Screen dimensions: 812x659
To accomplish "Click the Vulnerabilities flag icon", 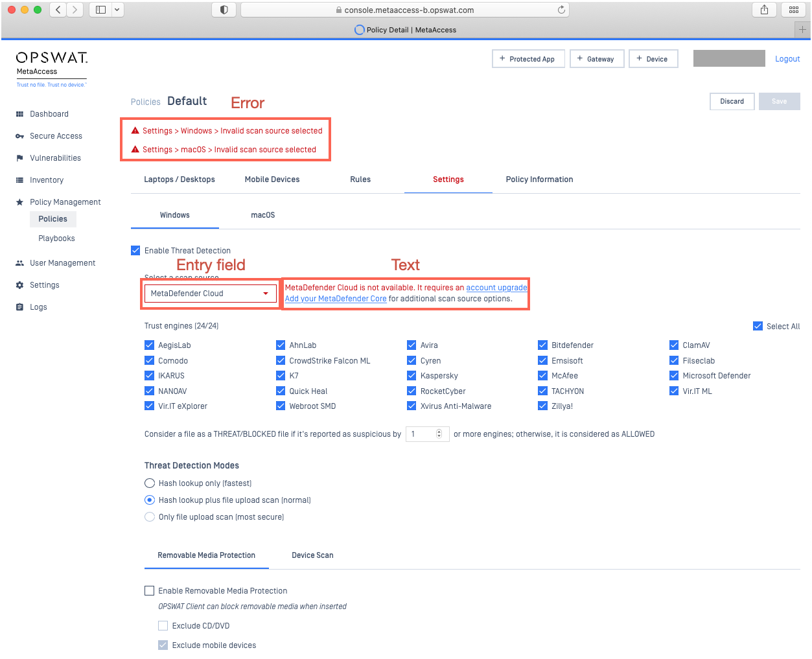I will tap(19, 158).
